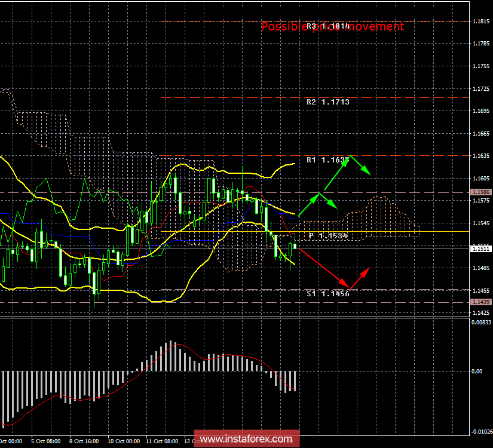Viewport: 493px width, 448px height.
Task: Click the 1.1605 price axis value
Action: pyautogui.click(x=481, y=178)
